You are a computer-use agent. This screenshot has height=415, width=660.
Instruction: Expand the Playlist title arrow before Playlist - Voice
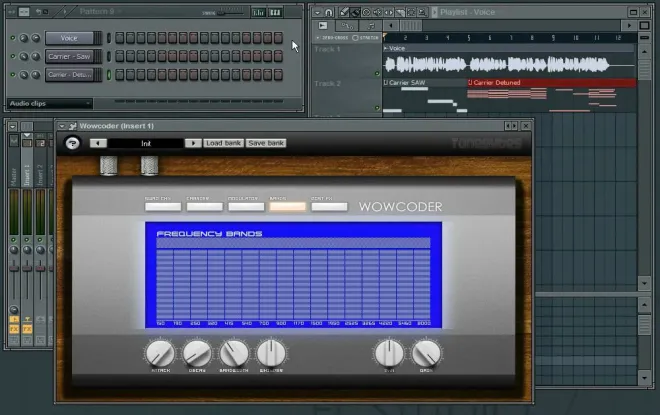[x=435, y=12]
